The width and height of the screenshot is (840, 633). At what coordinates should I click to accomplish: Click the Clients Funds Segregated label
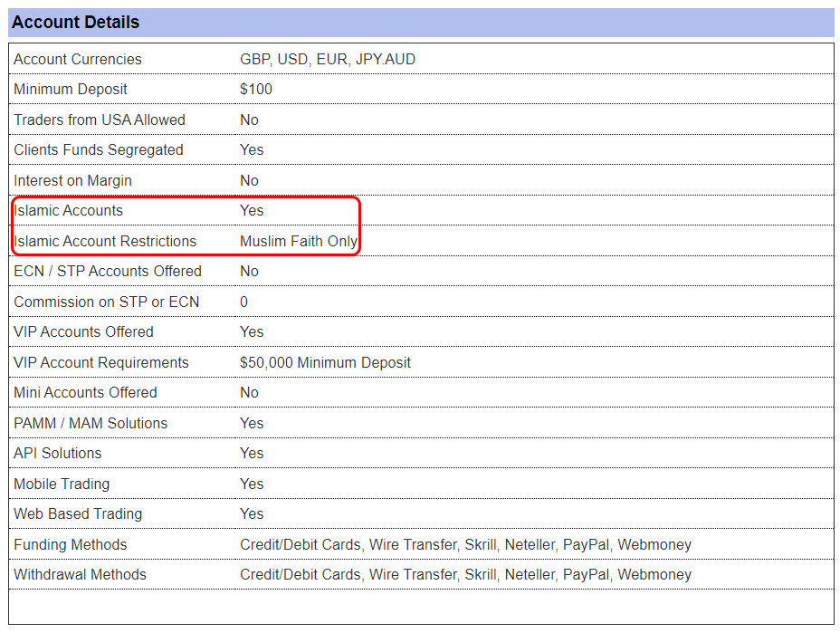99,150
